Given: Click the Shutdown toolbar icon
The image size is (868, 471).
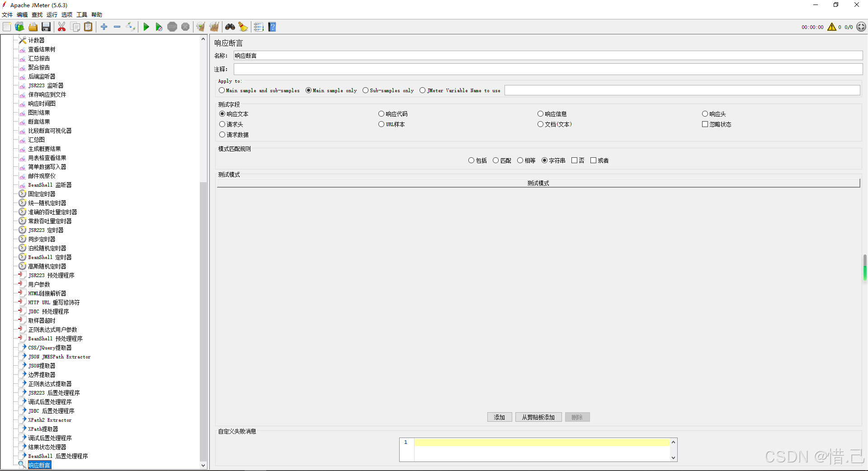Looking at the screenshot, I should pos(185,27).
